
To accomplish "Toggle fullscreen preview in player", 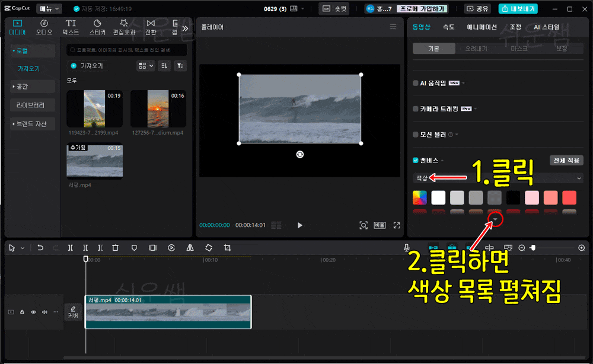I will [397, 225].
